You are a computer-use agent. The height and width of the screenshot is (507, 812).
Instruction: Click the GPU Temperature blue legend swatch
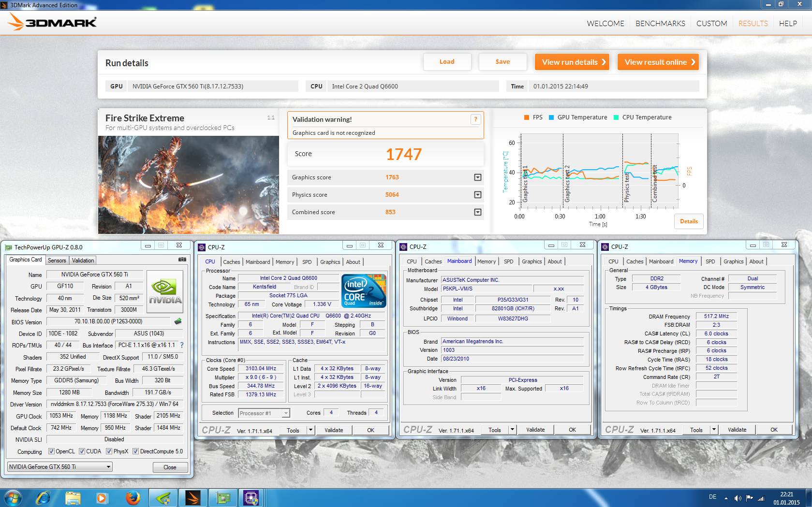[551, 117]
